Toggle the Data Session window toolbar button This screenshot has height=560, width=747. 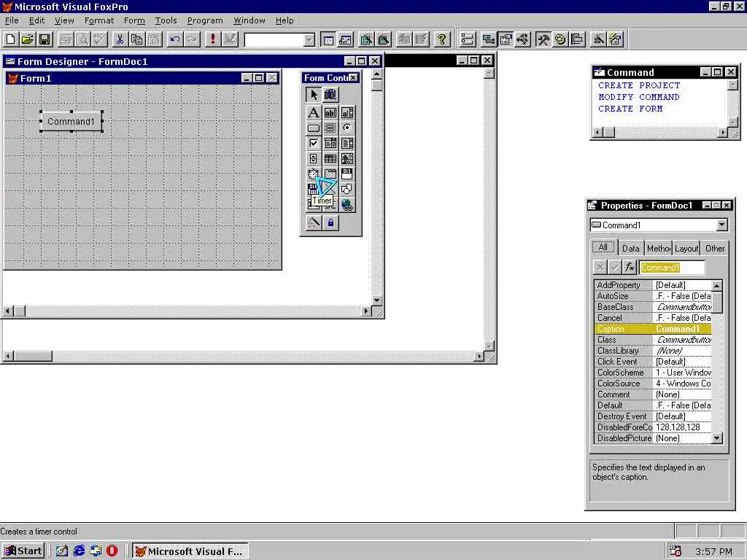pos(345,39)
